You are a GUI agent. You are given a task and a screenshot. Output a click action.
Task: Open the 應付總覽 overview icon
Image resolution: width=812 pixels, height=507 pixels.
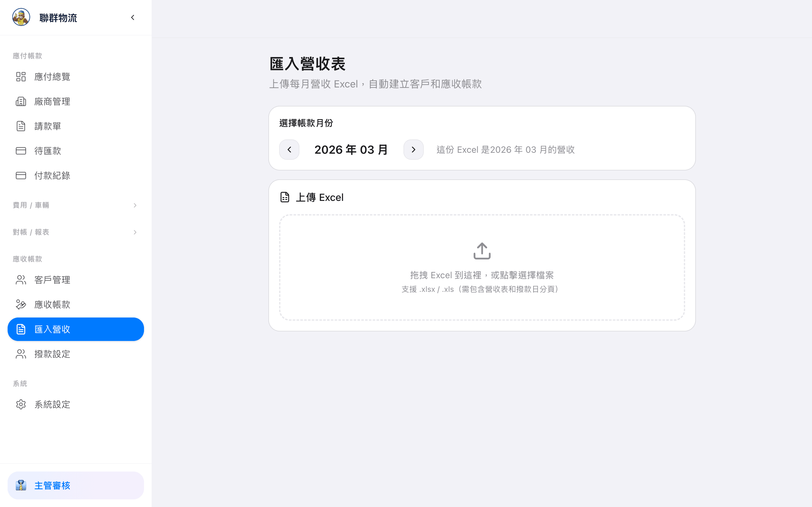pyautogui.click(x=21, y=76)
